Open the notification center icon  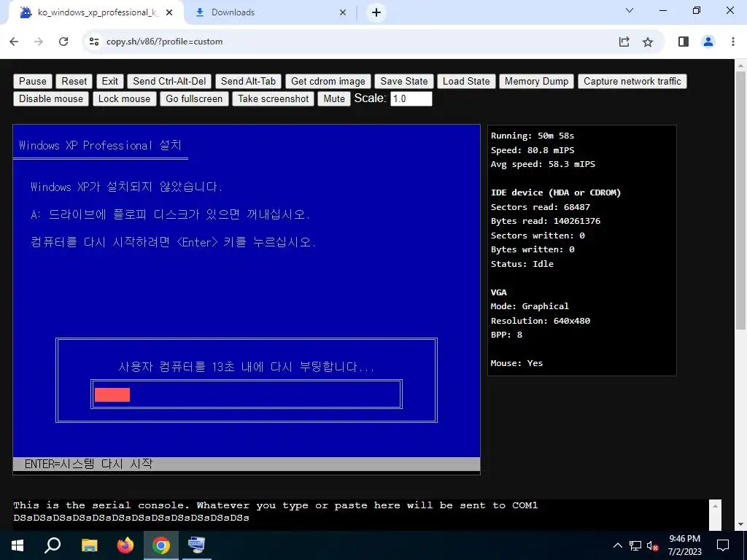723,545
